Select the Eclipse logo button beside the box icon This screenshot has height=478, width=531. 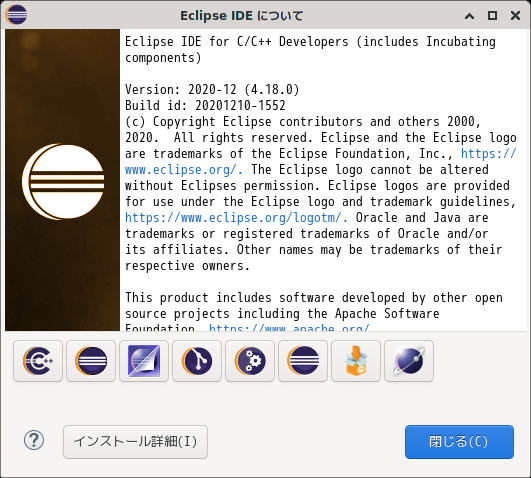tap(303, 361)
